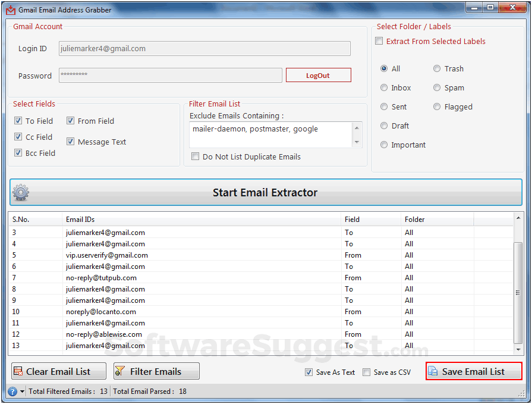532x404 pixels.
Task: Click the Folder column header
Action: tap(437, 220)
